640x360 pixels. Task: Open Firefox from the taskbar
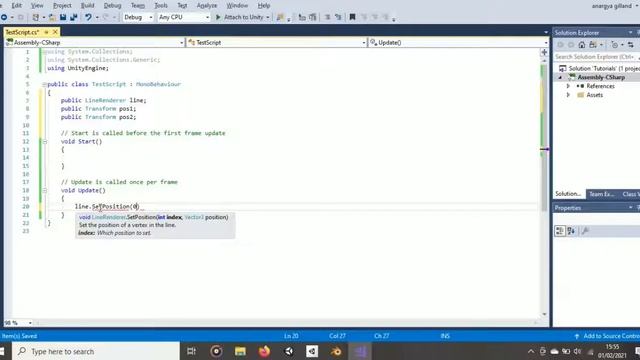coord(264,351)
